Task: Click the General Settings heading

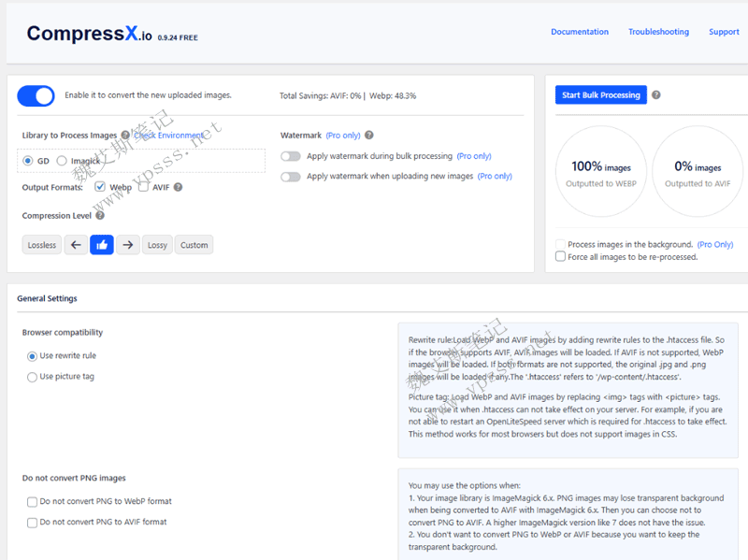Action: pos(48,298)
